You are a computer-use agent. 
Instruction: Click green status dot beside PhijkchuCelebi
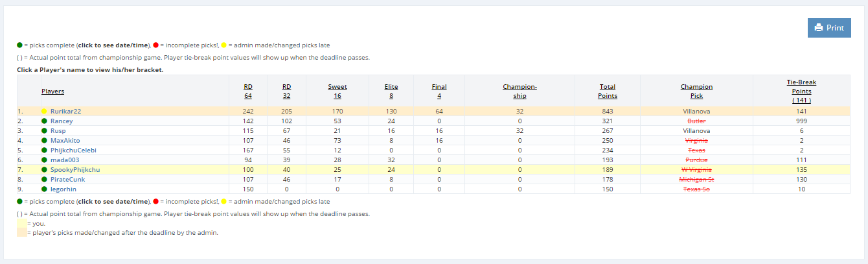point(44,150)
